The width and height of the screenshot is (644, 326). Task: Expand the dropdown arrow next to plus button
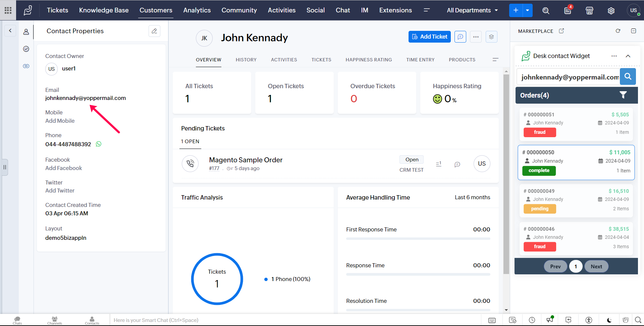click(x=528, y=10)
